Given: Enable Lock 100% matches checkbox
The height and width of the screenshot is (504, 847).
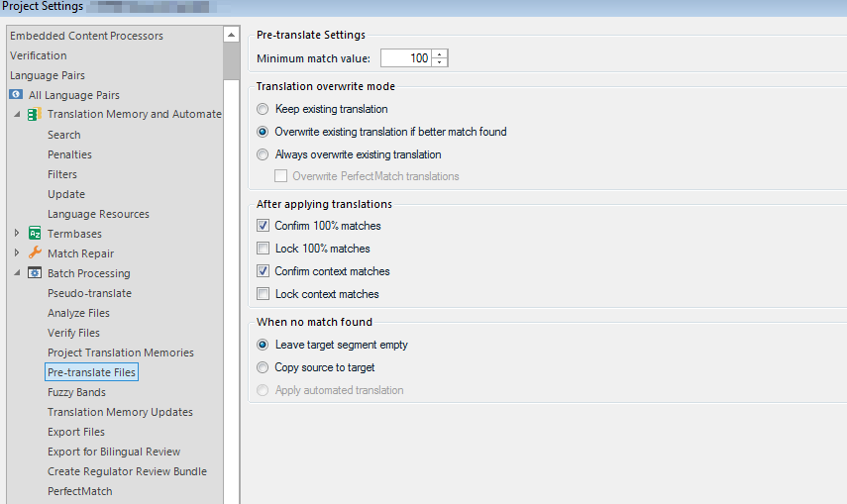Looking at the screenshot, I should pos(263,249).
